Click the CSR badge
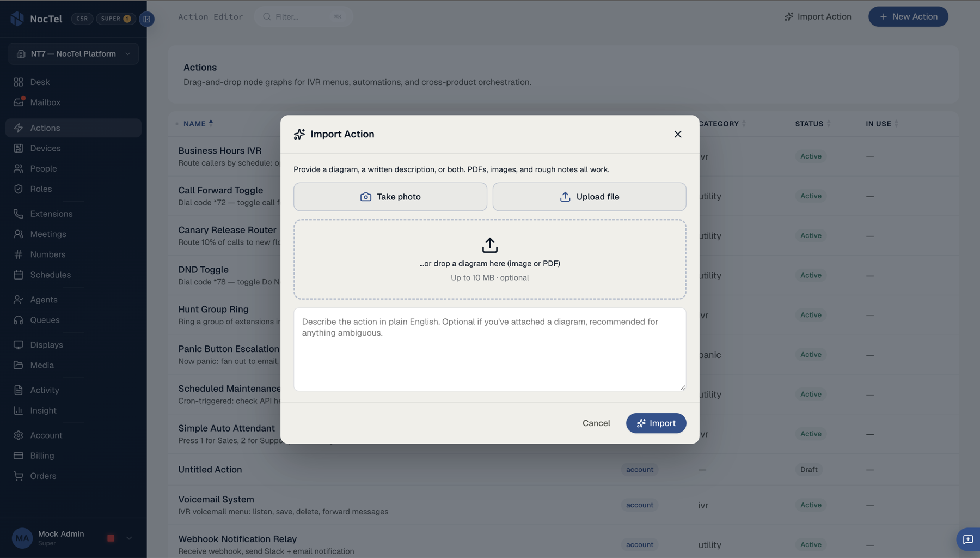The height and width of the screenshot is (558, 980). coord(82,19)
